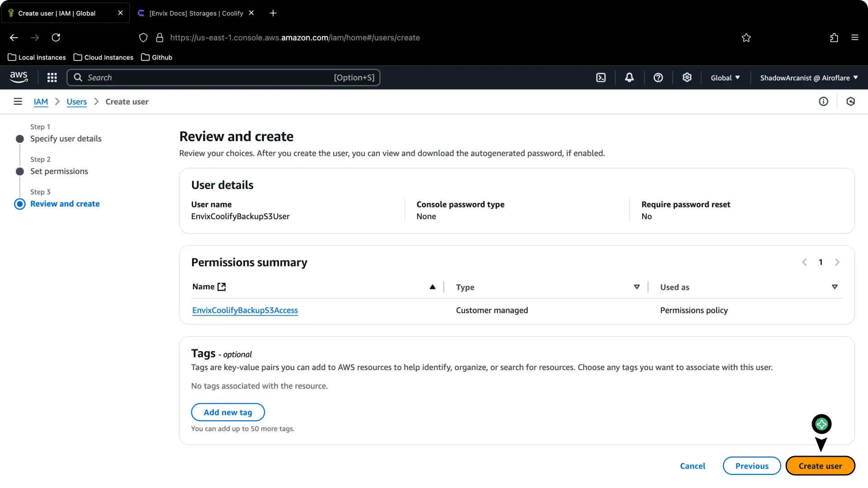Open the notifications bell
The height and width of the screenshot is (488, 868).
629,77
